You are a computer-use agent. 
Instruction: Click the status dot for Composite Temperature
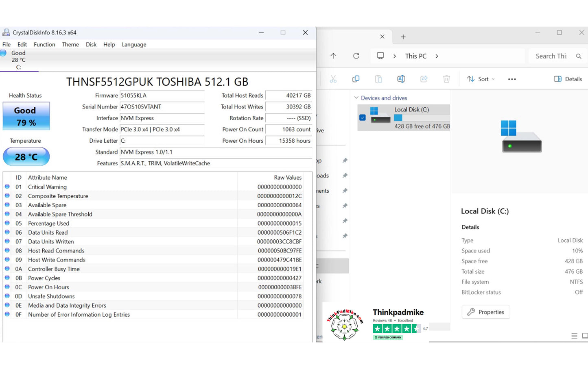coord(7,196)
